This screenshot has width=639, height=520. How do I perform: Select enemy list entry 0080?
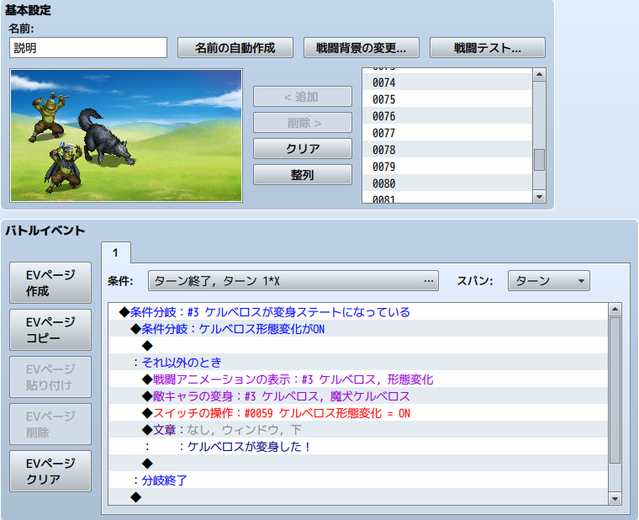click(447, 183)
